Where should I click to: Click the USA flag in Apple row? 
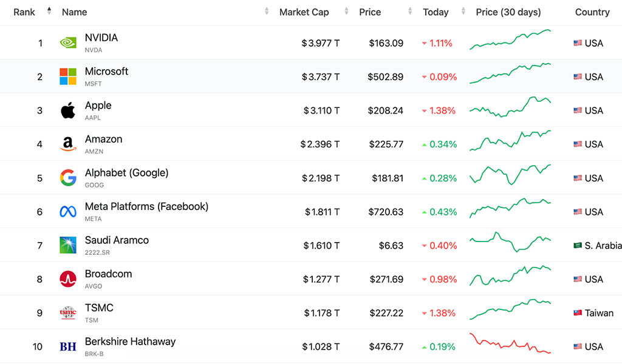578,110
